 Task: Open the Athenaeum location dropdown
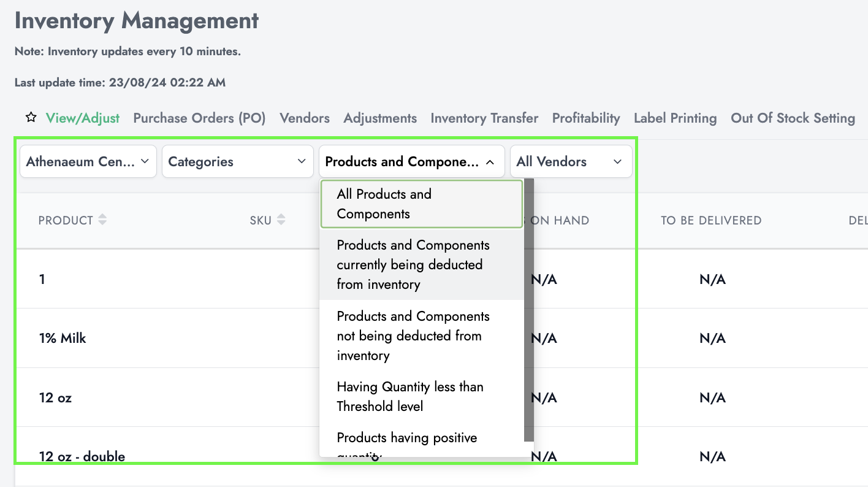click(x=88, y=162)
